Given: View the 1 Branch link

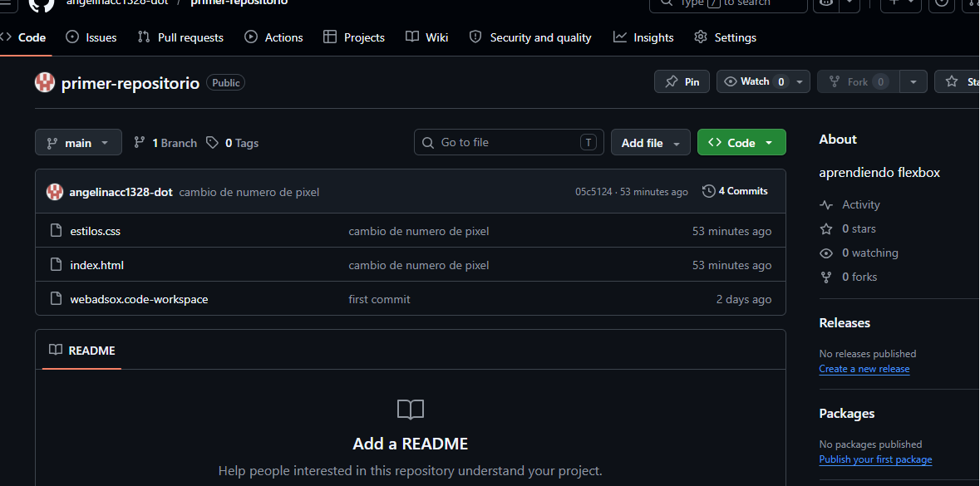Looking at the screenshot, I should 165,143.
